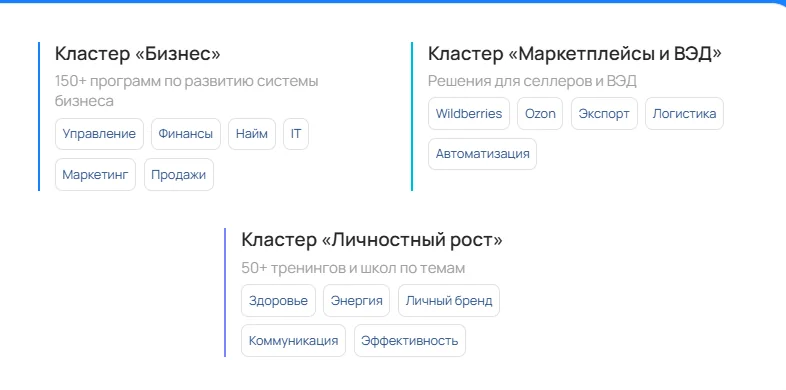Click the heading Кластер «Бизнес»
This screenshot has height=390, width=786.
[x=138, y=54]
